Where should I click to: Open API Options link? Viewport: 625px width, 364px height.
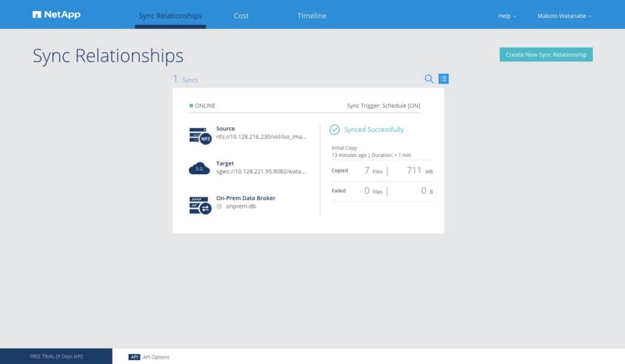pos(156,357)
